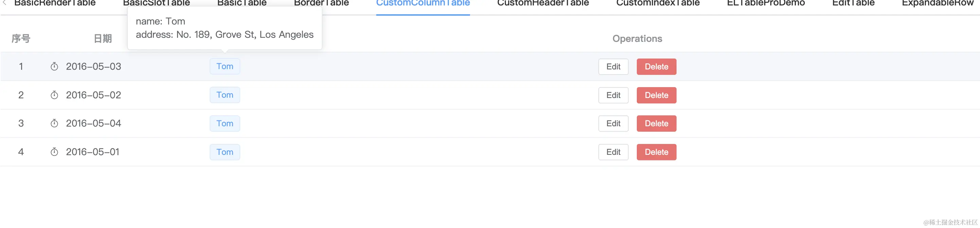
Task: Open the EditTable tab
Action: (853, 4)
